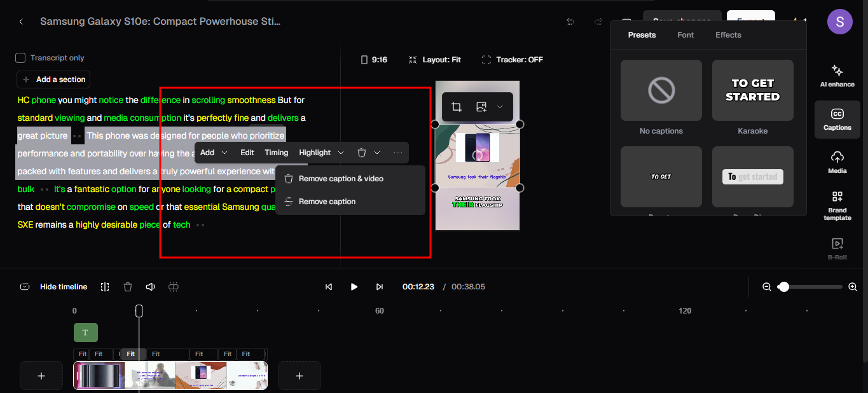Viewport: 868px width, 393px height.
Task: Open the AI enhance panel
Action: point(837,75)
